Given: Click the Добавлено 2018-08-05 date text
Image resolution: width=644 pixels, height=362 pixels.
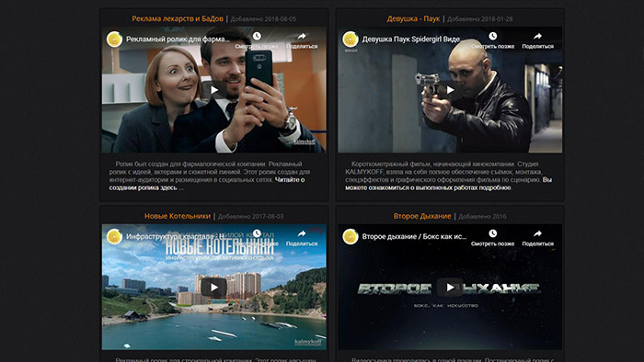Looking at the screenshot, I should pyautogui.click(x=263, y=19).
